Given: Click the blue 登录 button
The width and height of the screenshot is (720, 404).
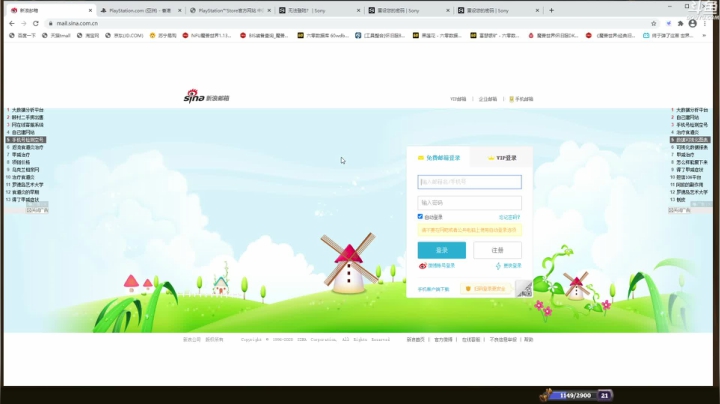Looking at the screenshot, I should (442, 250).
